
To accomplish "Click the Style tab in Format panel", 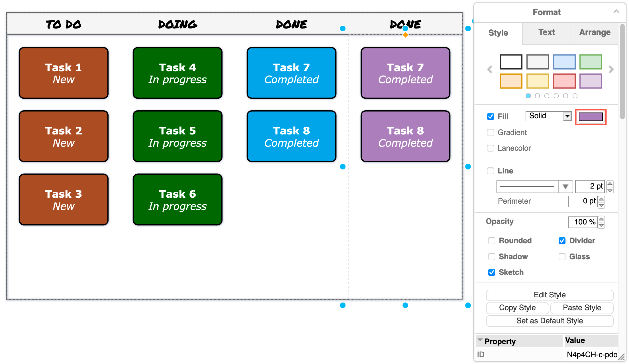I will pyautogui.click(x=498, y=32).
